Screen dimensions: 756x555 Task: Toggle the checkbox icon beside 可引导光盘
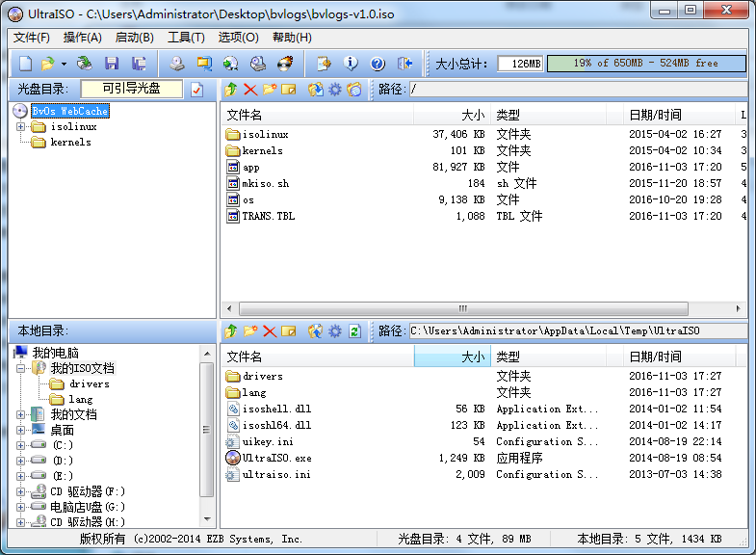click(196, 90)
